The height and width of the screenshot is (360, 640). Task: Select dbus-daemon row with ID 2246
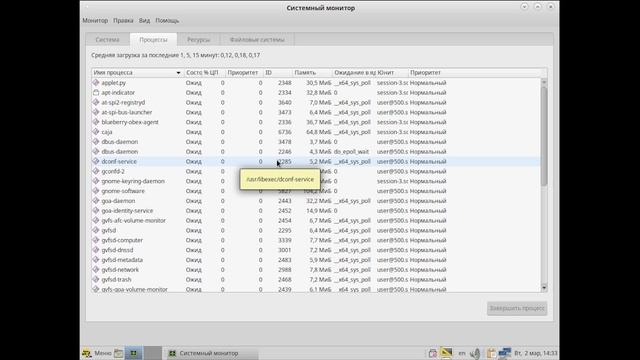316,151
